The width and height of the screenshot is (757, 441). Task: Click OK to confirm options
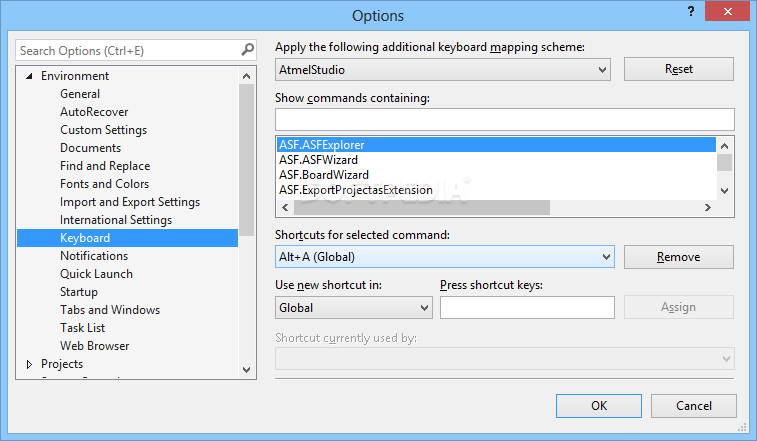[599, 406]
